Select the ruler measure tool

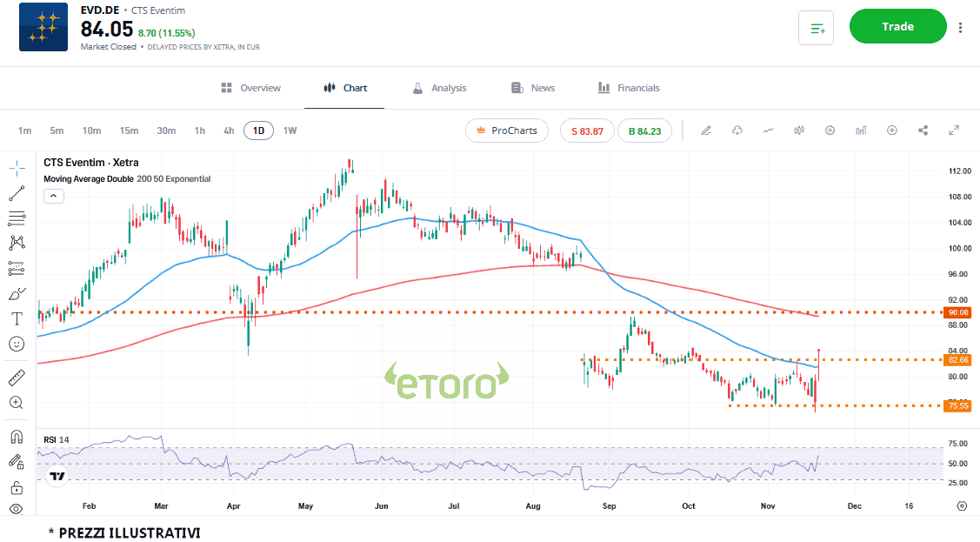[17, 378]
